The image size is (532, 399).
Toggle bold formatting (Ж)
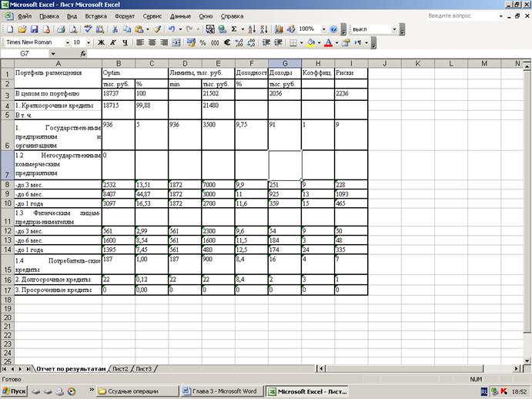coord(101,42)
